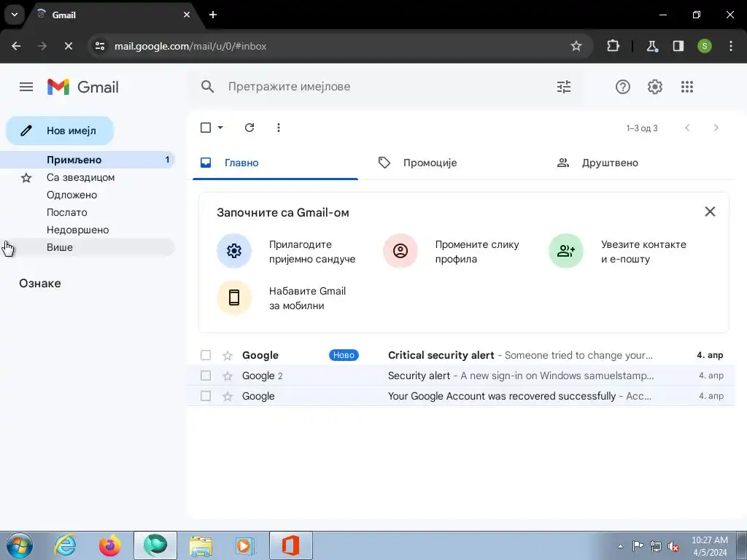View site information icon in address bar
Image resolution: width=747 pixels, height=560 pixels.
pos(99,46)
